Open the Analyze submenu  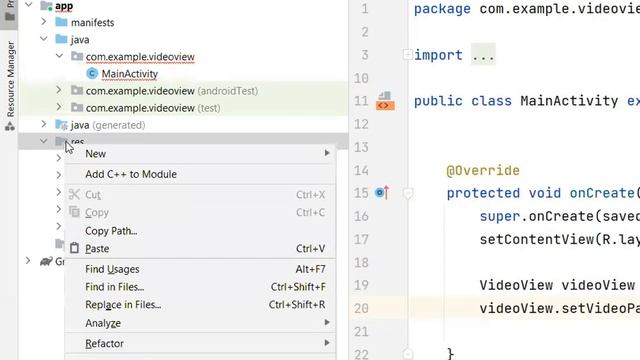[200, 323]
